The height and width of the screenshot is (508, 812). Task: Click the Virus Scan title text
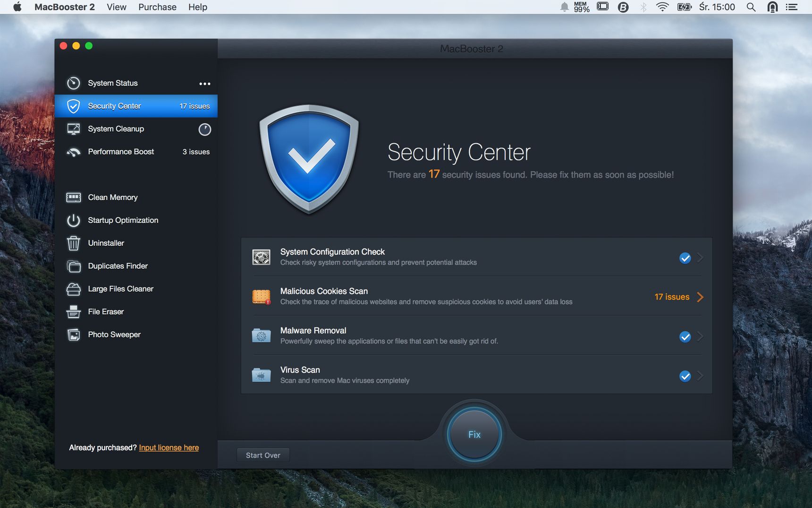[x=300, y=370]
